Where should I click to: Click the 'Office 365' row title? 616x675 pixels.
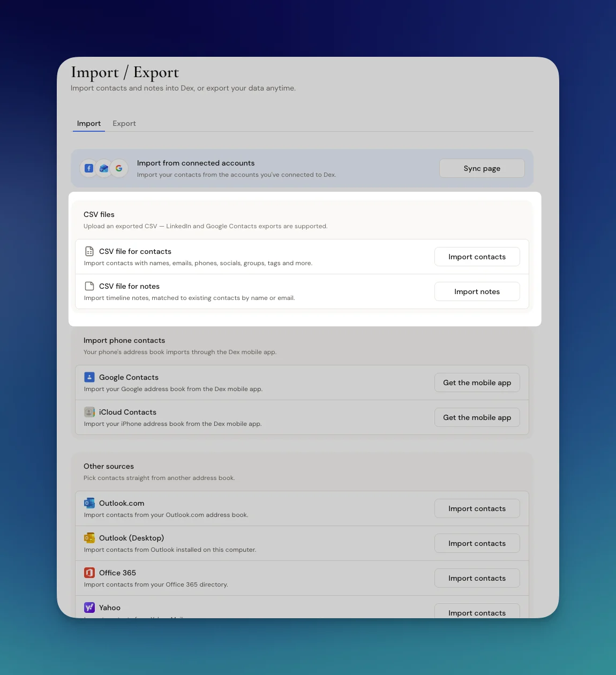(x=117, y=573)
